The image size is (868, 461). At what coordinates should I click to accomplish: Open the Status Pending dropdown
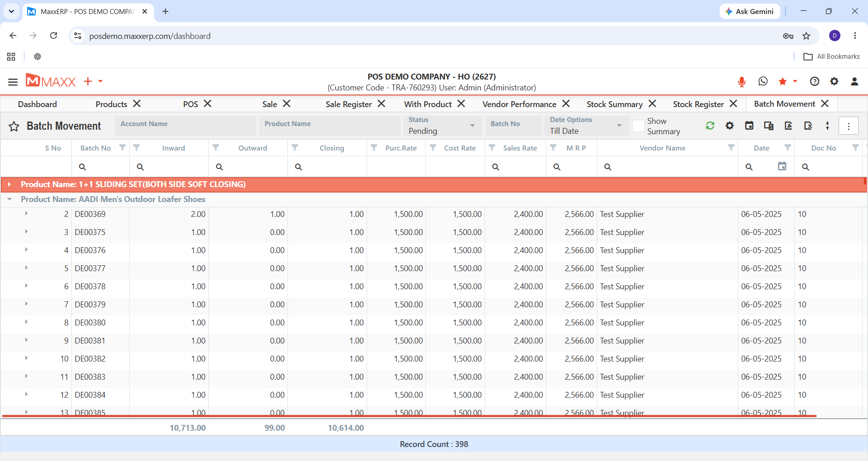[441, 126]
